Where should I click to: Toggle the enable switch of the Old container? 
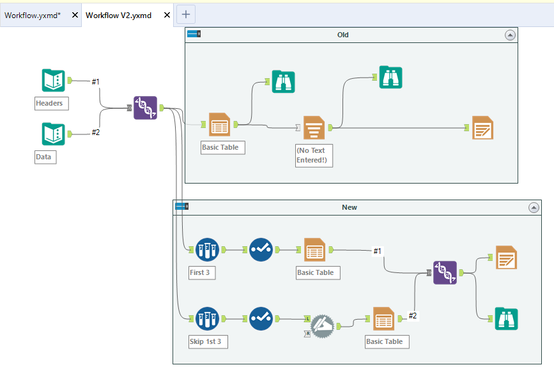tap(194, 34)
